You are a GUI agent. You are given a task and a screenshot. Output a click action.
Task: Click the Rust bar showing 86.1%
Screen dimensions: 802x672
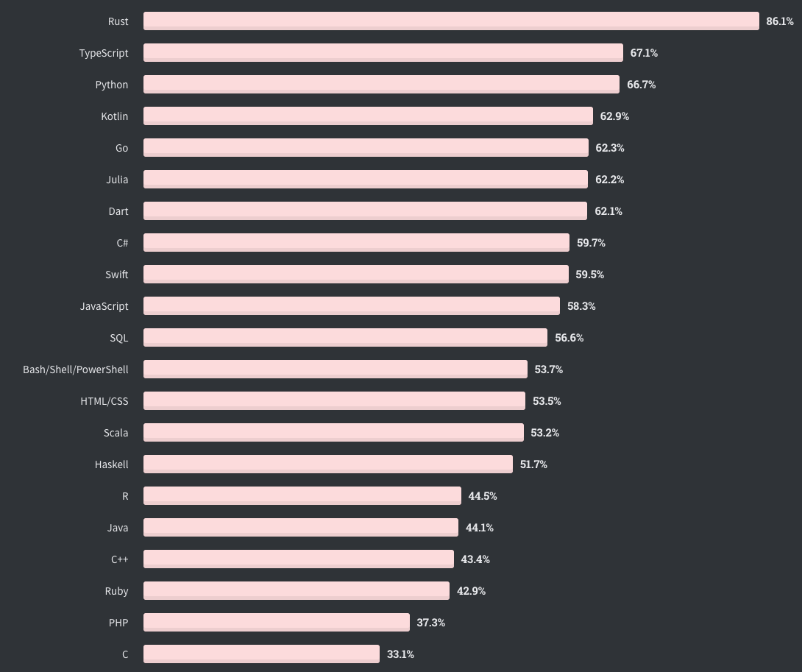(x=451, y=21)
